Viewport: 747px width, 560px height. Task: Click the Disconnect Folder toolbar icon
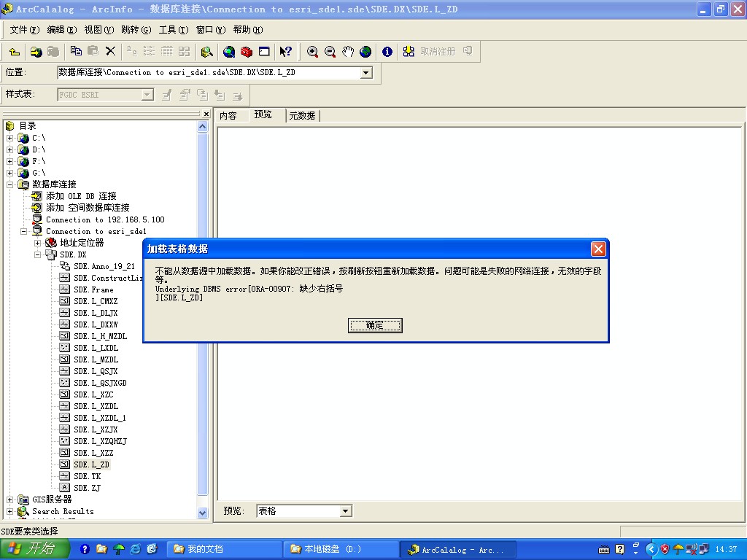pos(53,52)
